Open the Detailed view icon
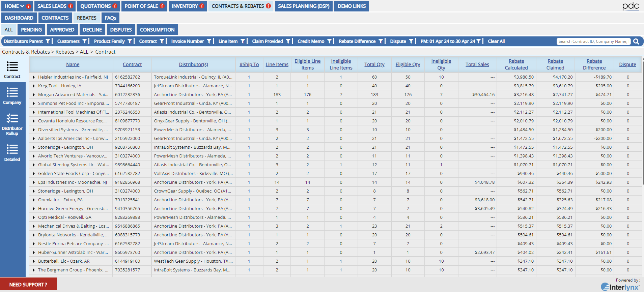644x292 pixels. (12, 152)
